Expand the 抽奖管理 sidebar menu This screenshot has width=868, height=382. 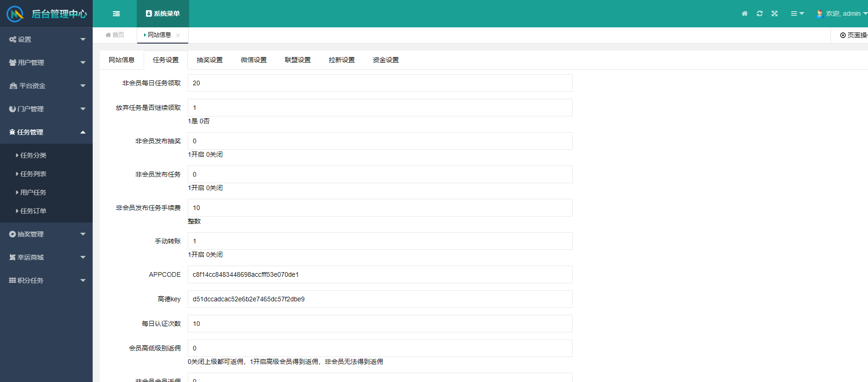[x=46, y=234]
